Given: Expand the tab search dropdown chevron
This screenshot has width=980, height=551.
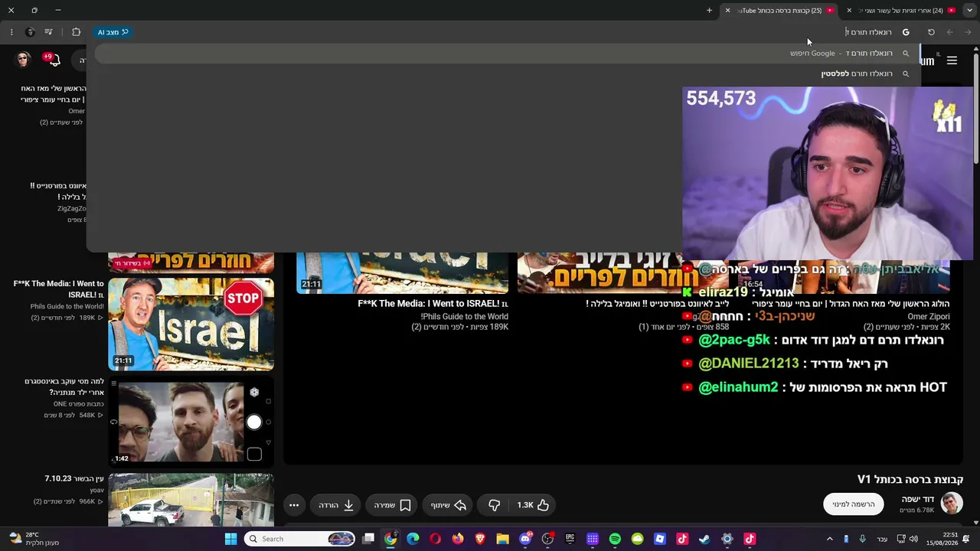Looking at the screenshot, I should 969,11.
